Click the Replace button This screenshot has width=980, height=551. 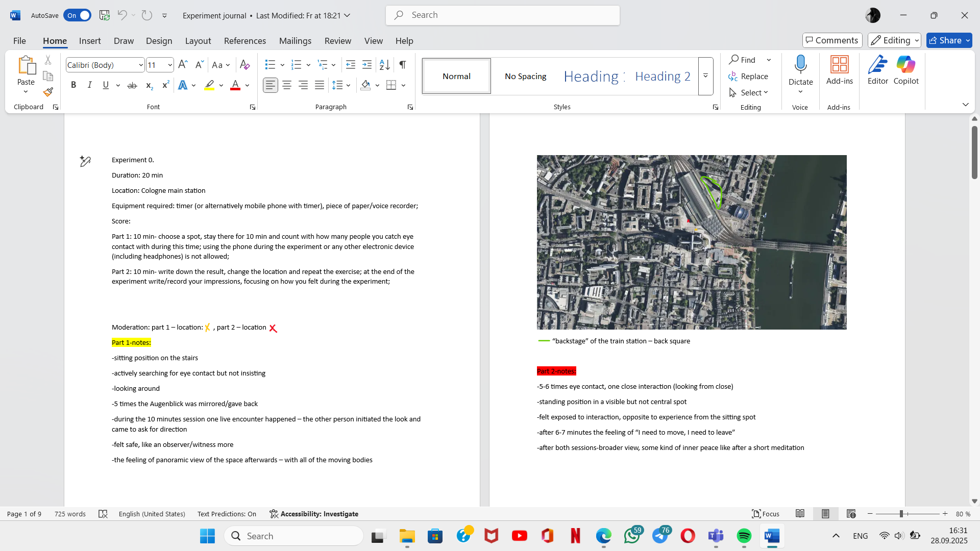coord(748,76)
